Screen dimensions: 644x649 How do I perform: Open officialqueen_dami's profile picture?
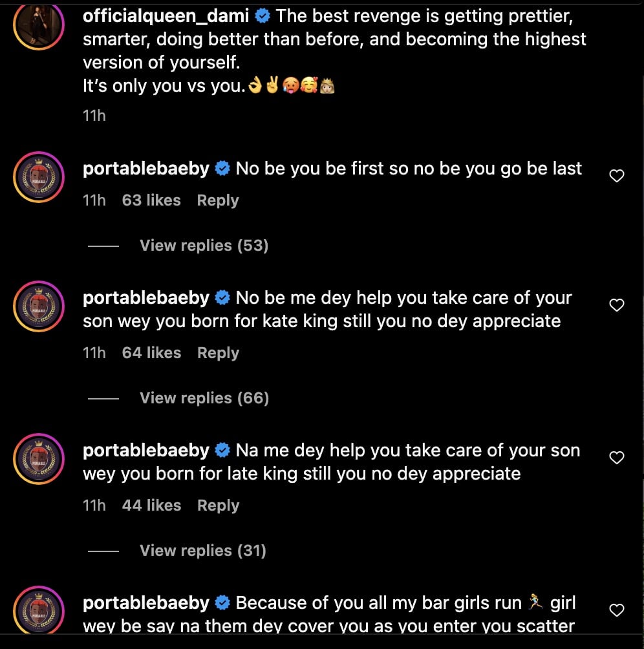click(x=38, y=26)
